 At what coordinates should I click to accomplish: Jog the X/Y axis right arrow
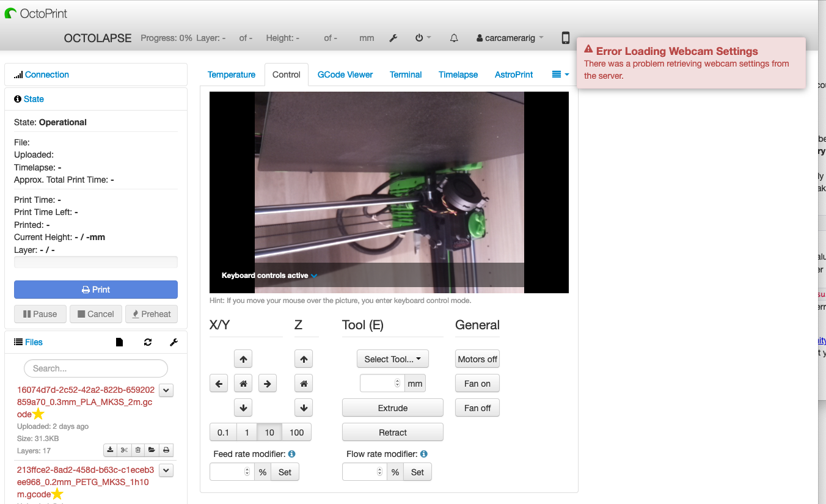(268, 384)
